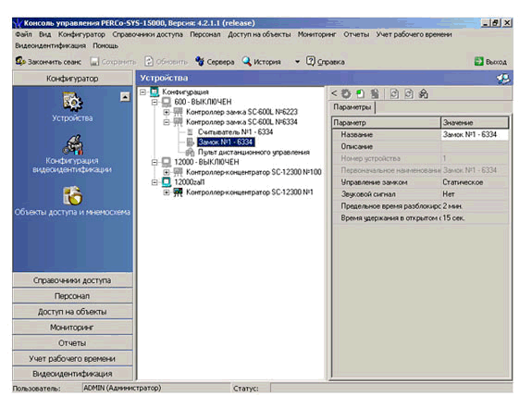Collapse the 600 - ВЫКЛЮЧЕН node
The height and width of the screenshot is (408, 532).
tap(155, 102)
